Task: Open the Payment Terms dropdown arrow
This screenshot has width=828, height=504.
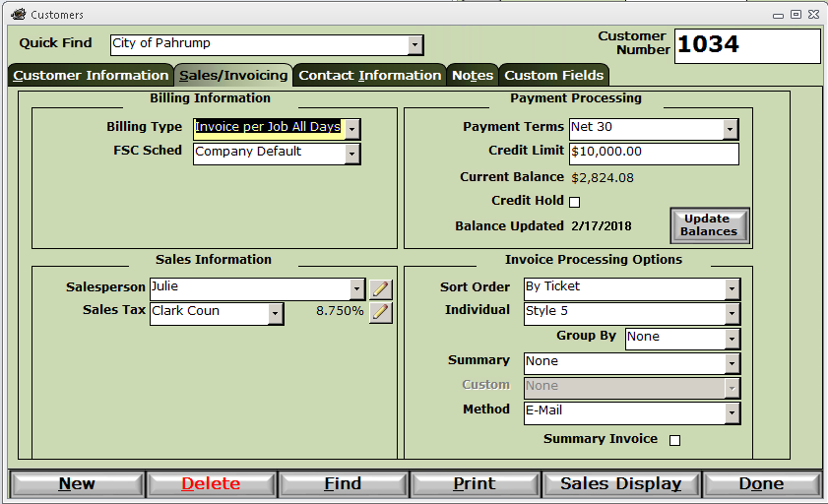Action: [731, 129]
